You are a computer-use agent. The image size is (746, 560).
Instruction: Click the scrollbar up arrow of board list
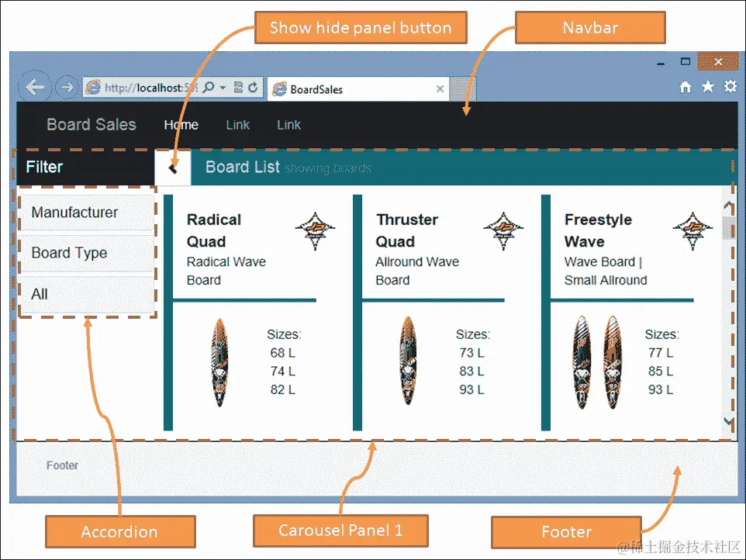(x=728, y=205)
